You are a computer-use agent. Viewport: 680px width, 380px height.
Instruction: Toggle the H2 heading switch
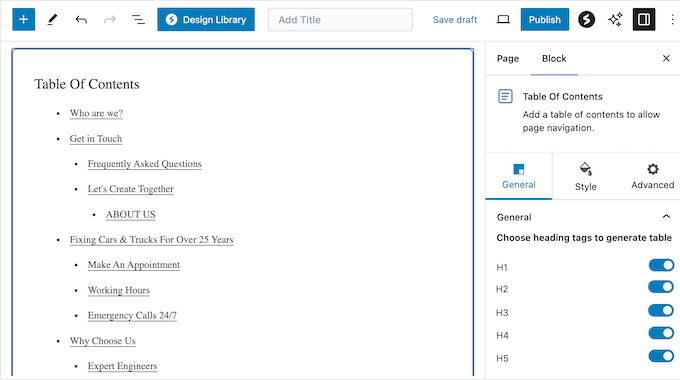tap(661, 287)
